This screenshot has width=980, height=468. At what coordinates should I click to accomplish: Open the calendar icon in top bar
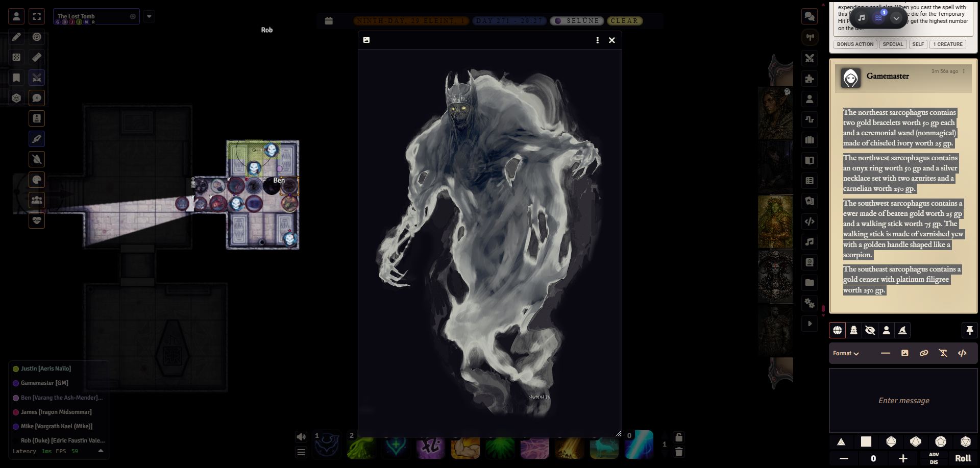(x=329, y=21)
